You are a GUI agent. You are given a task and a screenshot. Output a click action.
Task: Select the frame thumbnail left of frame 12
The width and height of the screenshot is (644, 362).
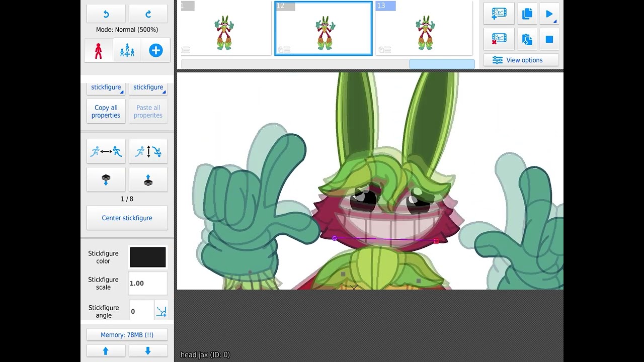coord(225,28)
